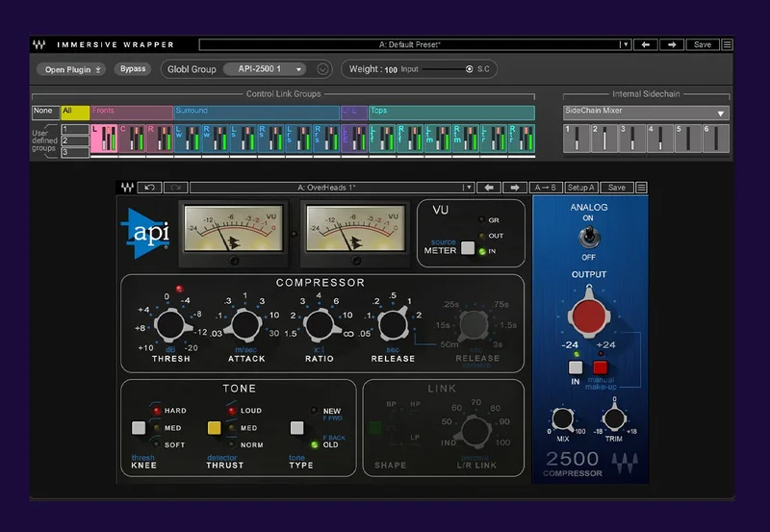The height and width of the screenshot is (532, 770).
Task: Toggle the red manual make-up button
Action: [x=600, y=367]
